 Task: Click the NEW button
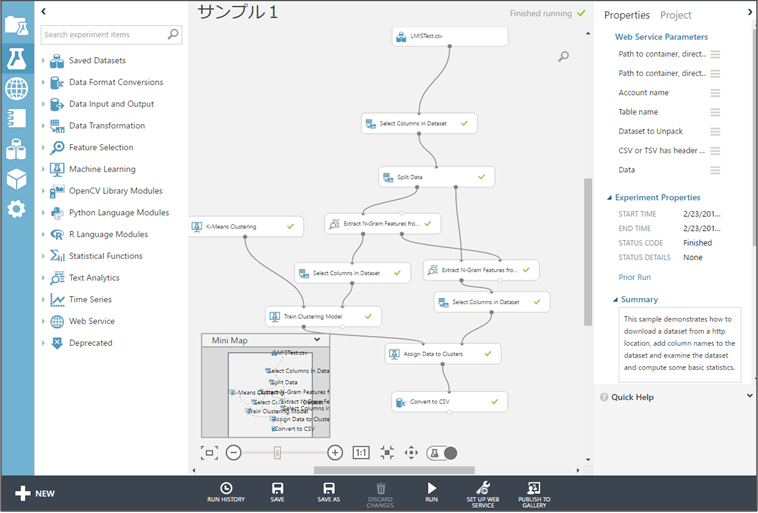pyautogui.click(x=35, y=494)
